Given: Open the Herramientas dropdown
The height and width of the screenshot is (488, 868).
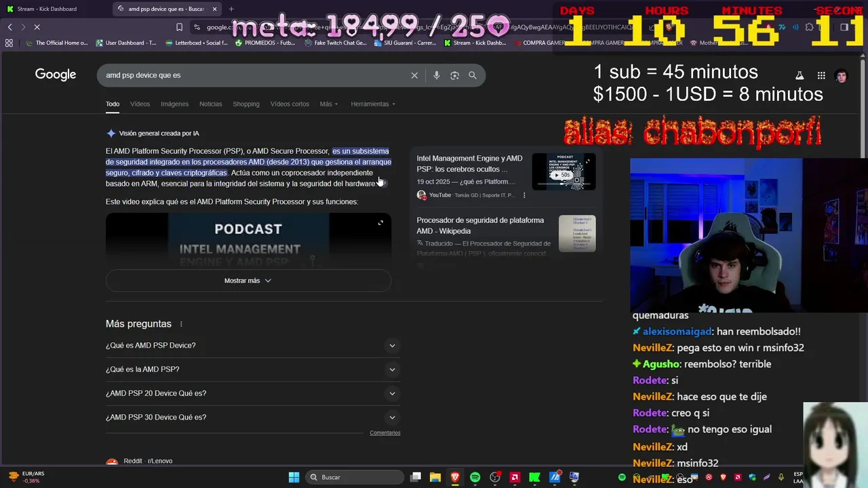Looking at the screenshot, I should [x=373, y=104].
